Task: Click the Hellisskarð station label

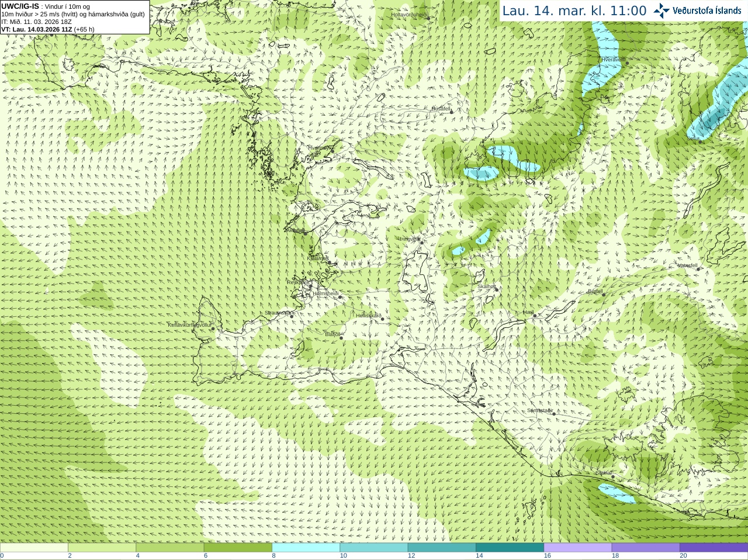Action: coord(369,316)
